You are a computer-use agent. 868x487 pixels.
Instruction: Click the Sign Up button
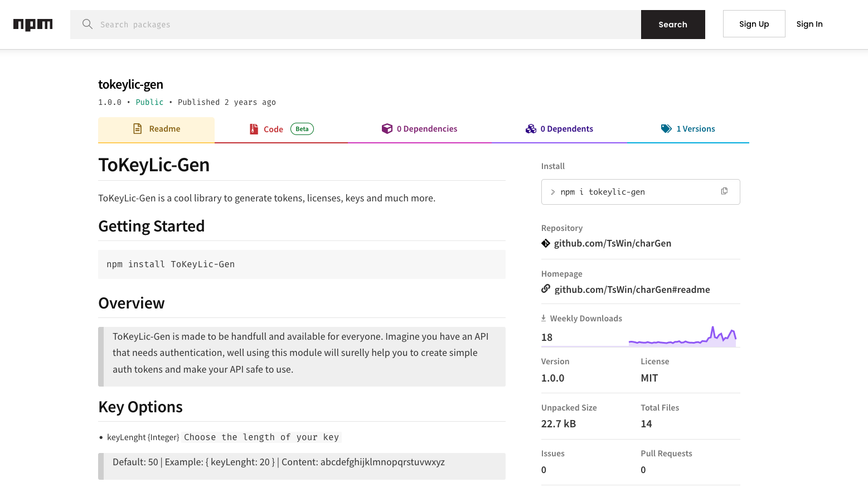coord(754,24)
